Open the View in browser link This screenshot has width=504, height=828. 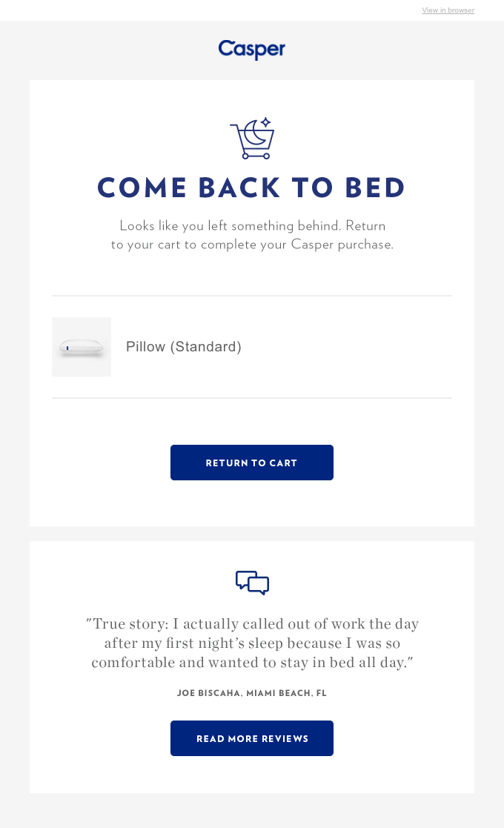click(x=448, y=10)
